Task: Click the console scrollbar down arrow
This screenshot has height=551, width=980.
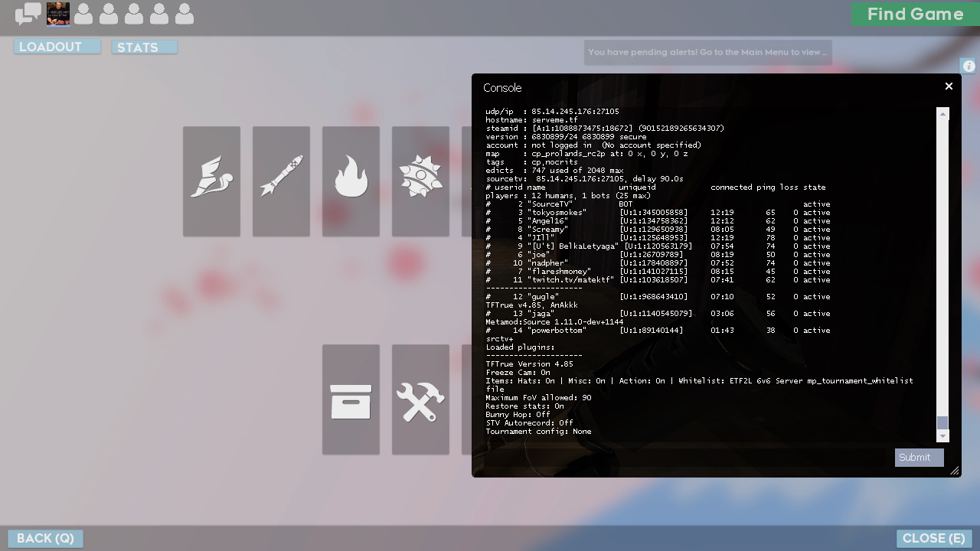Action: pyautogui.click(x=942, y=436)
